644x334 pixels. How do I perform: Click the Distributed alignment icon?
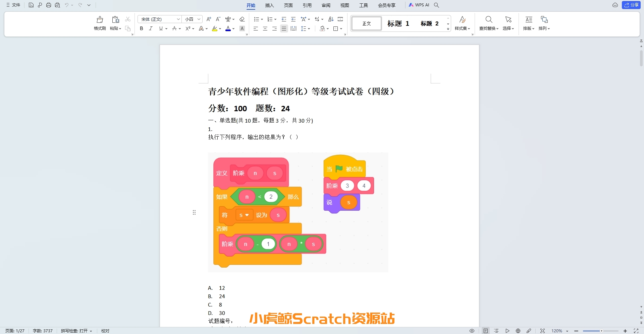293,29
